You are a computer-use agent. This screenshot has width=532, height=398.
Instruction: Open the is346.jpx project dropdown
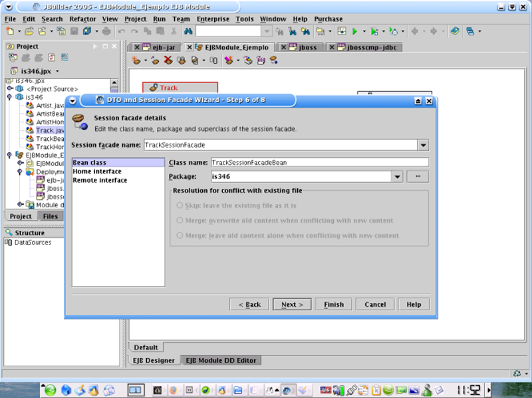(x=57, y=71)
